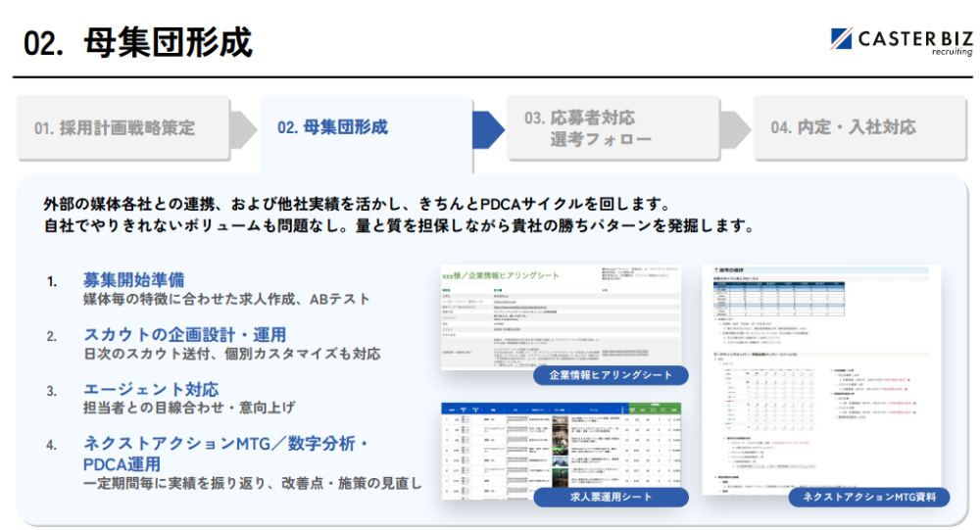Image resolution: width=980 pixels, height=530 pixels.
Task: Open the job posting spreadsheet thumbnail
Action: 561,451
